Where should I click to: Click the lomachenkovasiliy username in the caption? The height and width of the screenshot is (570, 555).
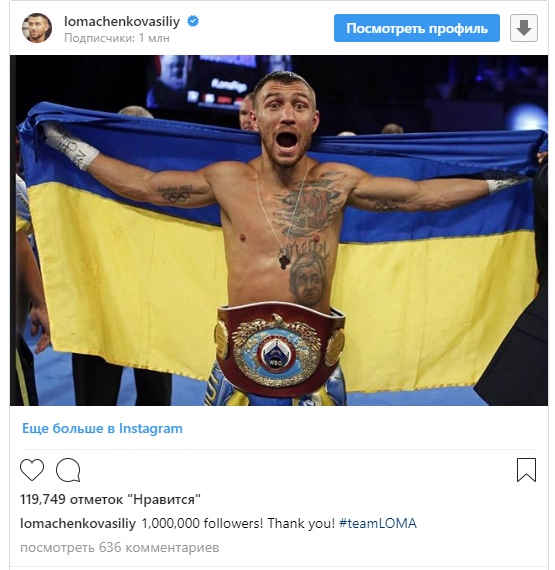click(x=78, y=523)
